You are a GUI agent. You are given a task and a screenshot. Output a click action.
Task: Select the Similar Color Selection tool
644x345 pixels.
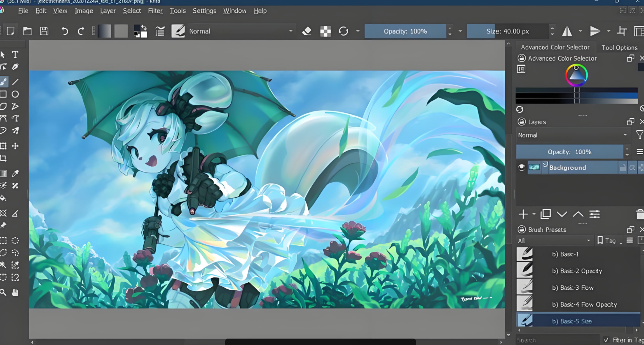click(x=15, y=265)
